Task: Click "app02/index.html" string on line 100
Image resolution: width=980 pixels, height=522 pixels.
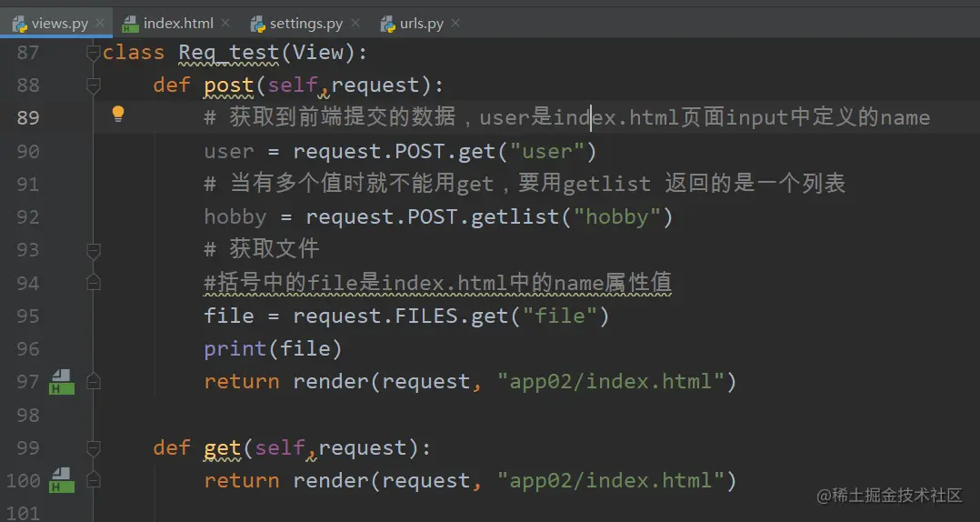Action: tap(611, 480)
